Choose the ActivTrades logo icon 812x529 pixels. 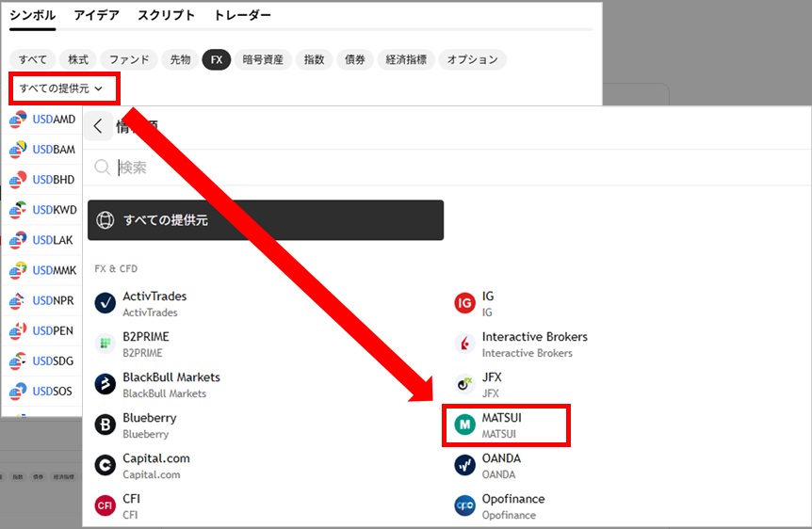(106, 303)
